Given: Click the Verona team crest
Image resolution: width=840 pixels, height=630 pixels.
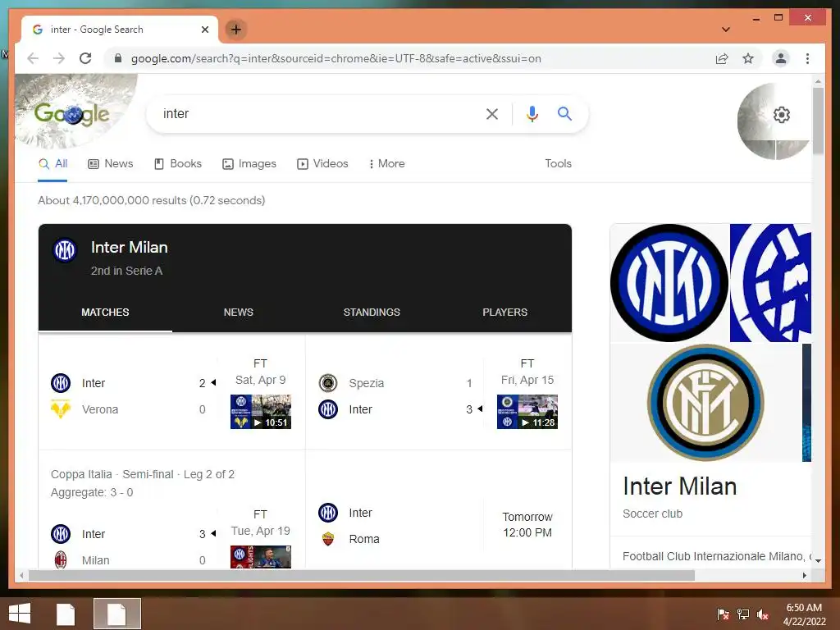Looking at the screenshot, I should pos(61,409).
